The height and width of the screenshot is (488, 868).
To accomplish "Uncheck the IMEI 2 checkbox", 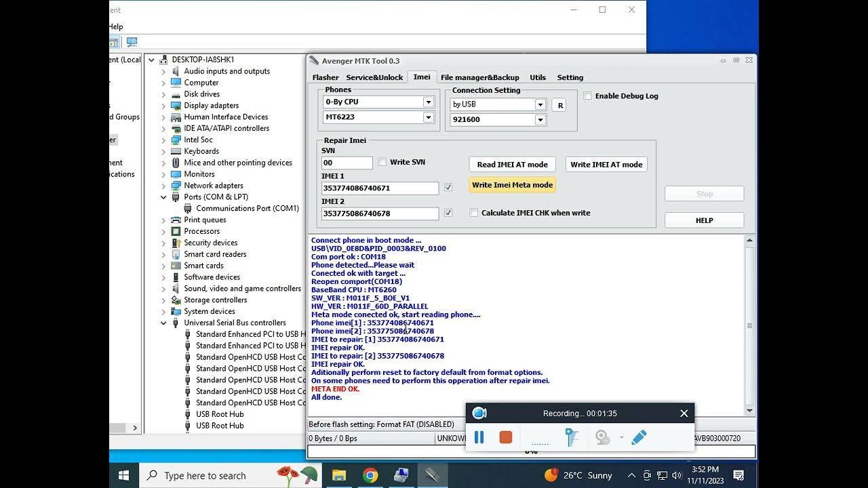I will (x=448, y=213).
